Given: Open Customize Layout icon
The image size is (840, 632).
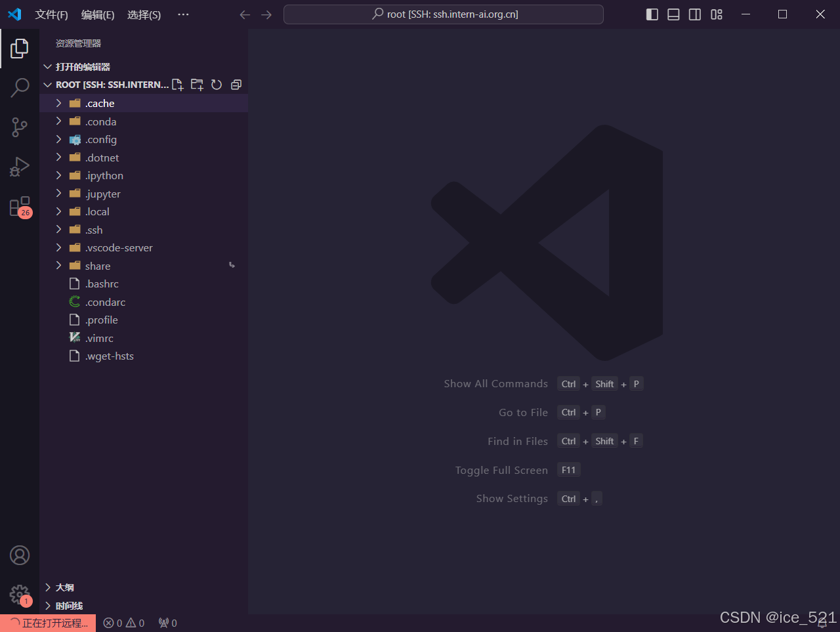Looking at the screenshot, I should 717,14.
